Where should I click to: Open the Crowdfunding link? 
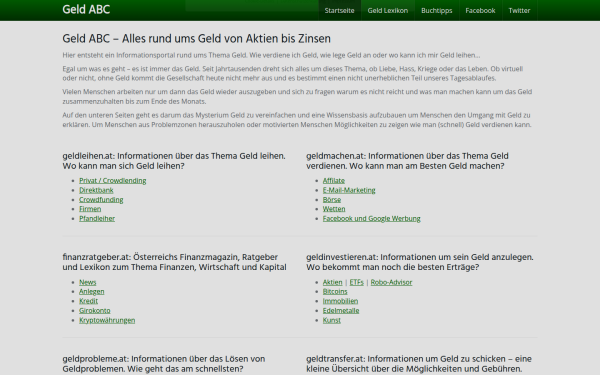pyautogui.click(x=101, y=199)
